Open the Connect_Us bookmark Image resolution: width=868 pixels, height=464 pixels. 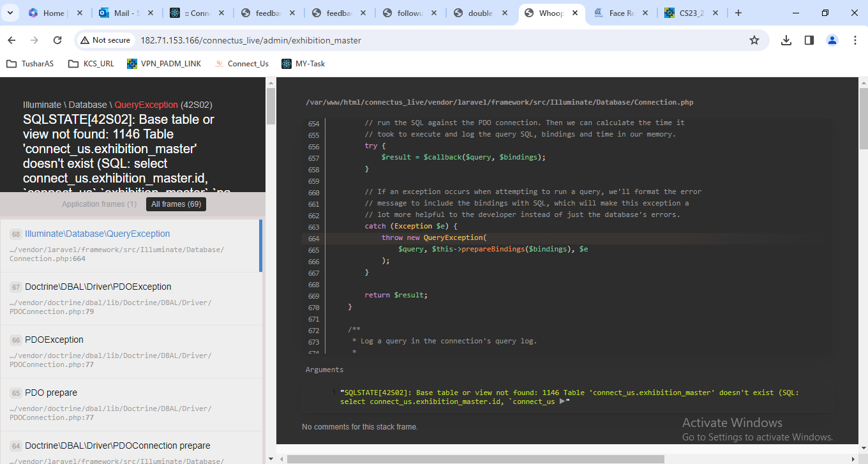[241, 64]
